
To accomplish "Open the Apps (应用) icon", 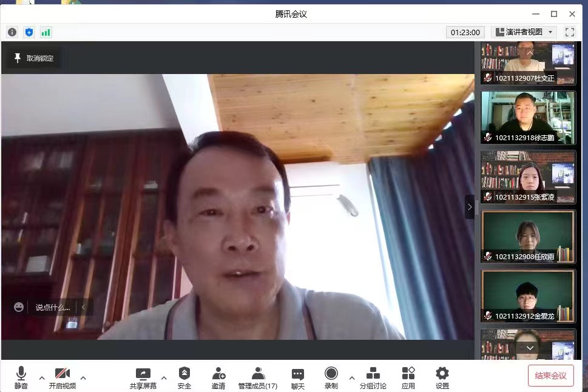I will [408, 377].
